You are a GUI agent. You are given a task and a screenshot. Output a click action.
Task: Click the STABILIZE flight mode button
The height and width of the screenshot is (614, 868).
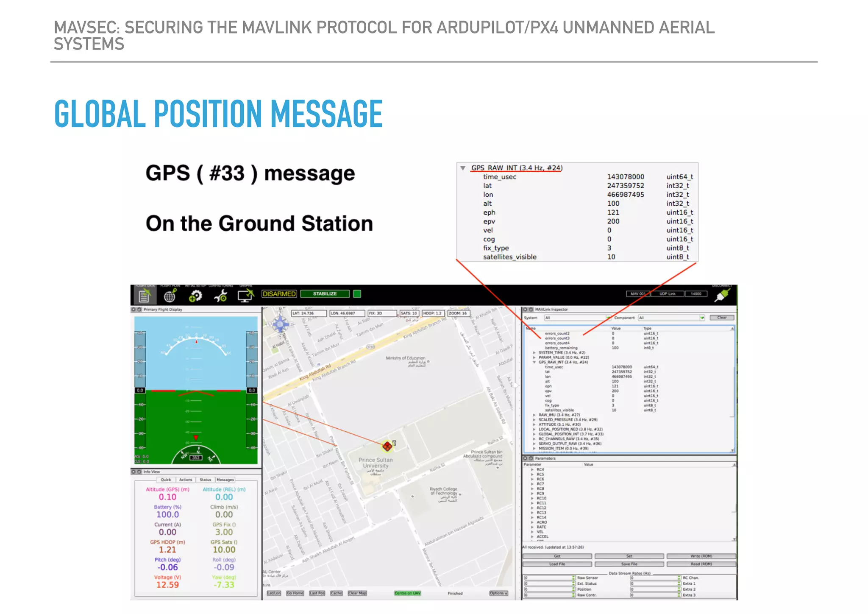325,294
